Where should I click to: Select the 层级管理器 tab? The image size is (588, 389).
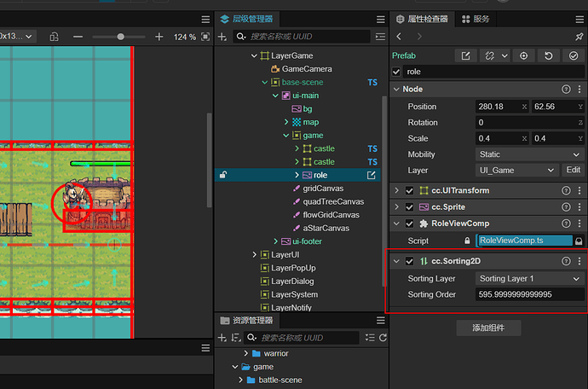tap(247, 19)
